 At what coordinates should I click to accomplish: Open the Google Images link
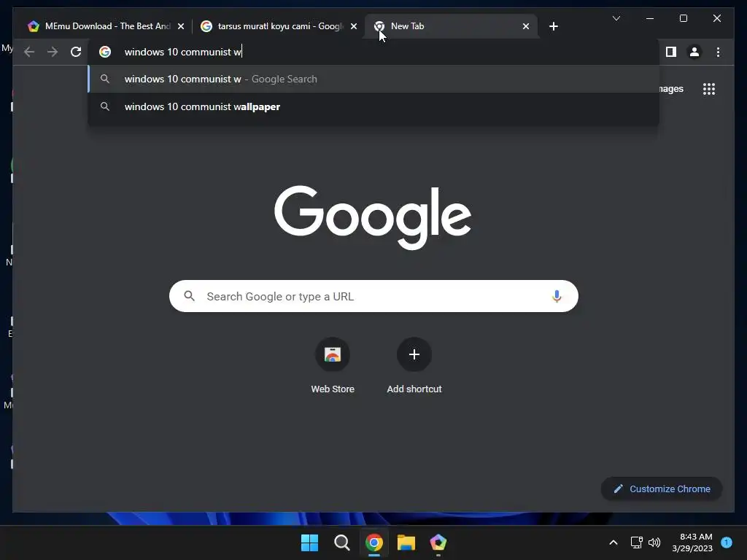pyautogui.click(x=671, y=89)
